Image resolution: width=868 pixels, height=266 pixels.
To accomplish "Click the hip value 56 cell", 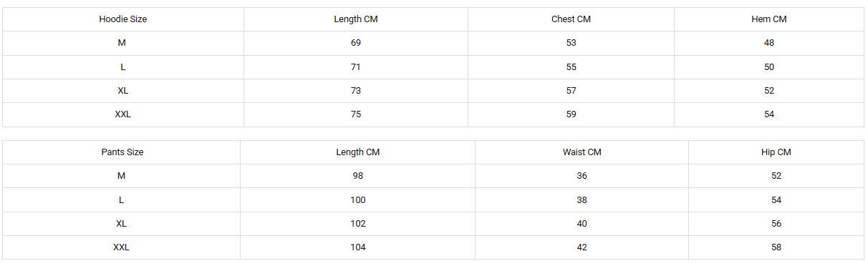I will click(x=776, y=224).
